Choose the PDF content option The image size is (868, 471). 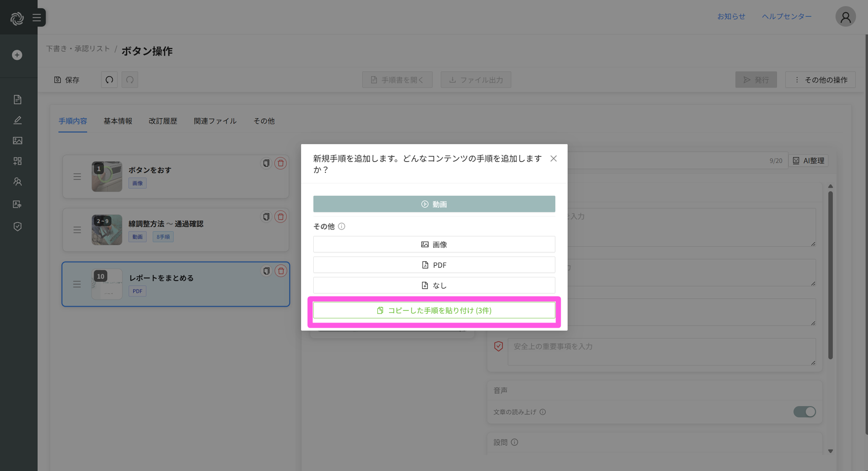pos(434,265)
